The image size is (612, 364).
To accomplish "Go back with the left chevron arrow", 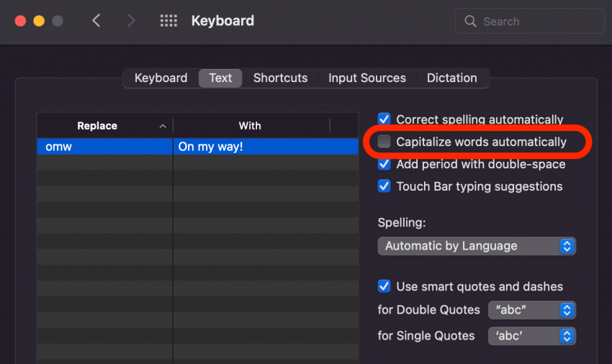I will 96,21.
